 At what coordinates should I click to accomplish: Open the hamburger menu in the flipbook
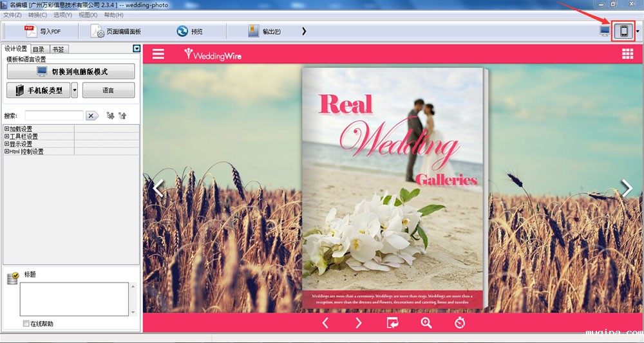pos(158,54)
